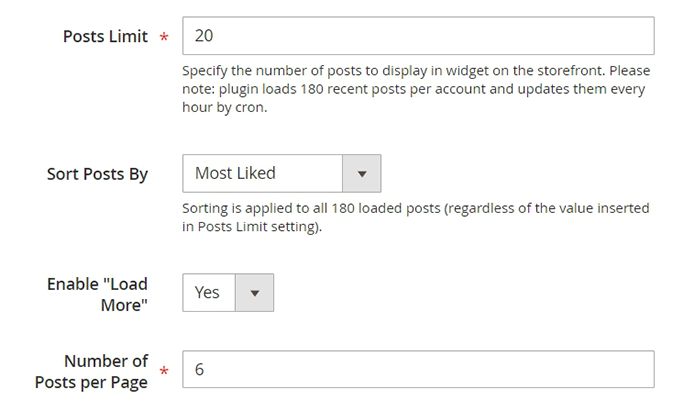Click the arrow beside the "Yes" value
The height and width of the screenshot is (411, 684).
254,293
